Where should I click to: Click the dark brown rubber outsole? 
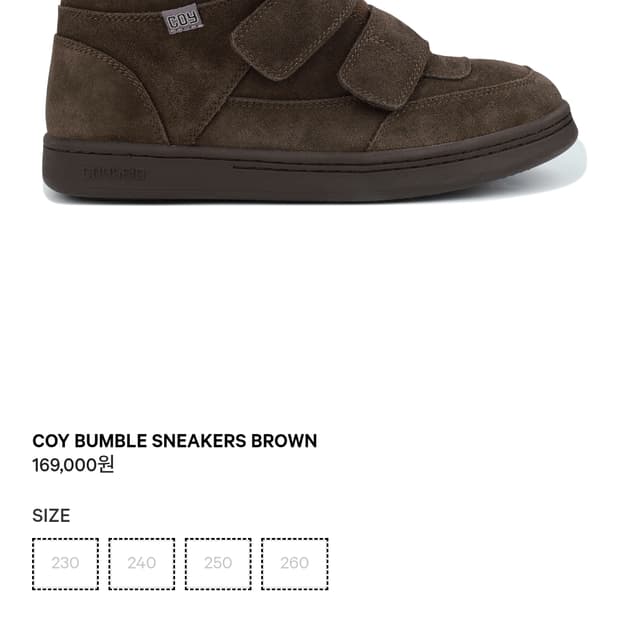point(310,170)
